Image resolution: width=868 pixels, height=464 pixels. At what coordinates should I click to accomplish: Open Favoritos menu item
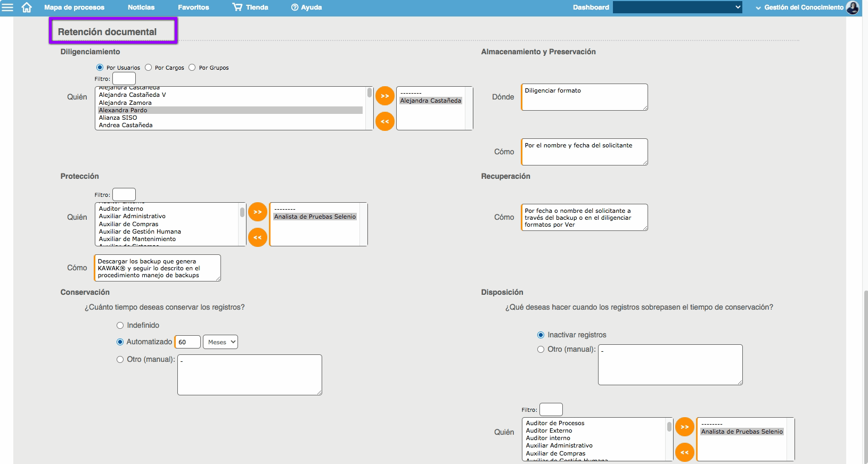[193, 7]
